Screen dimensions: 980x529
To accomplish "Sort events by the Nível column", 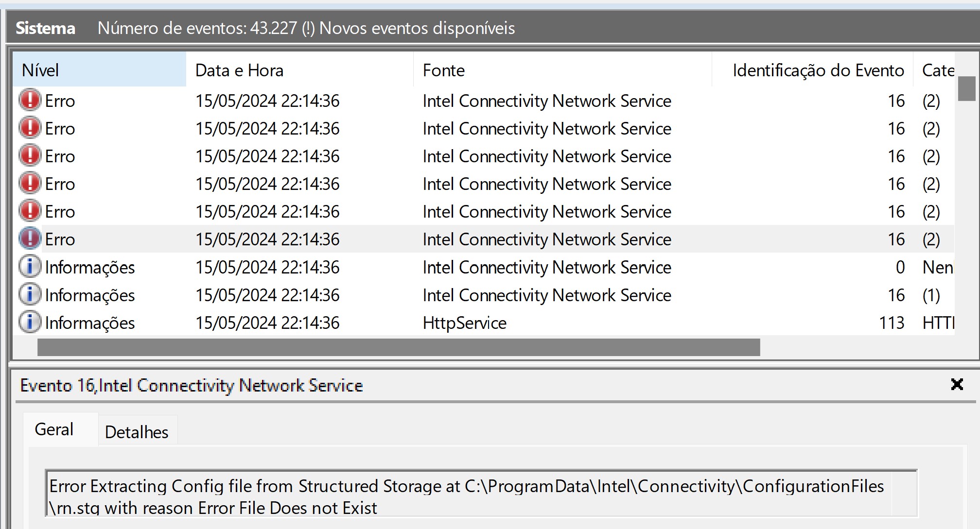I will [40, 70].
